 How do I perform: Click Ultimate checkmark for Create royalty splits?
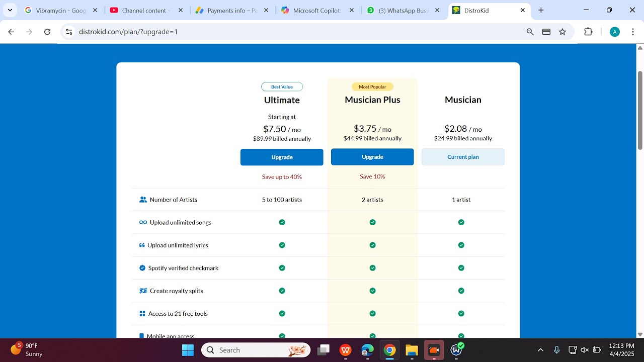[282, 291]
